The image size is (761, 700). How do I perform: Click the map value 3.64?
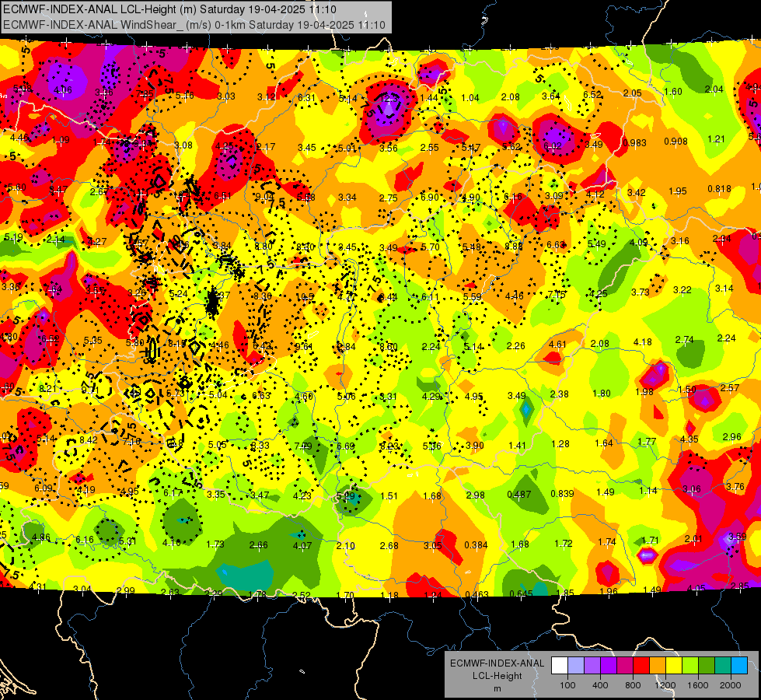pos(551,96)
